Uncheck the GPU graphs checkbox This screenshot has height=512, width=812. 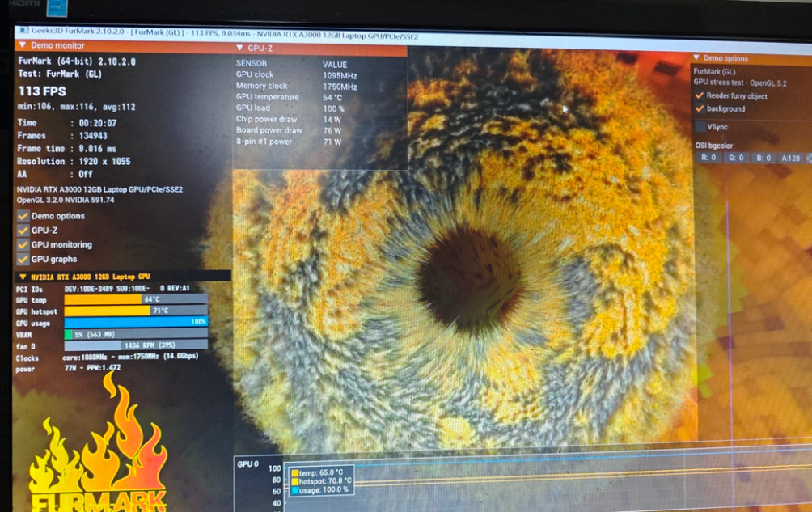point(23,259)
